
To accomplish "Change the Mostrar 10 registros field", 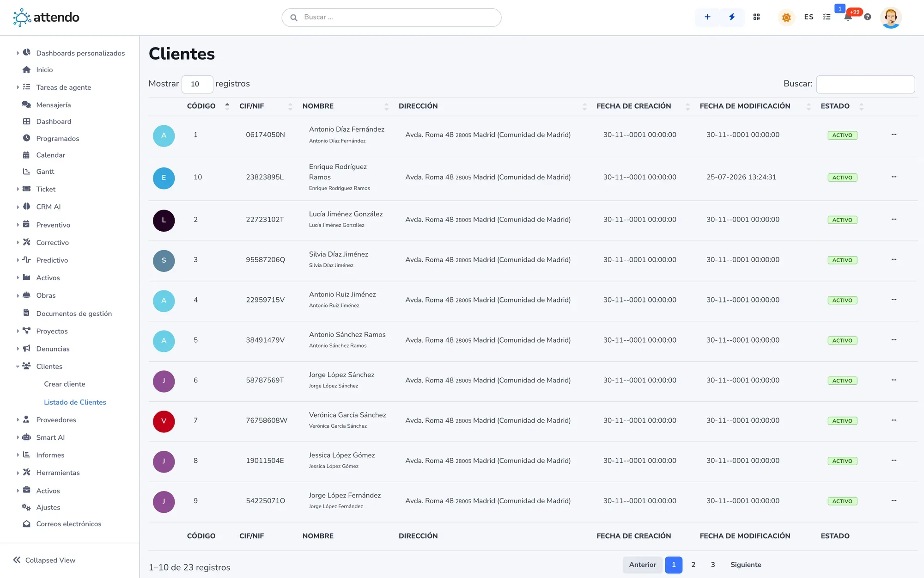I will point(197,84).
